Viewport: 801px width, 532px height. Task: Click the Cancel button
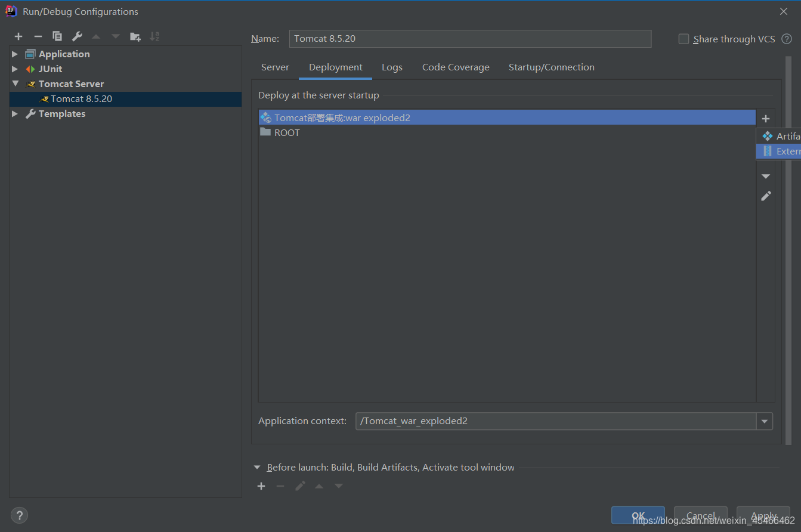click(x=701, y=516)
